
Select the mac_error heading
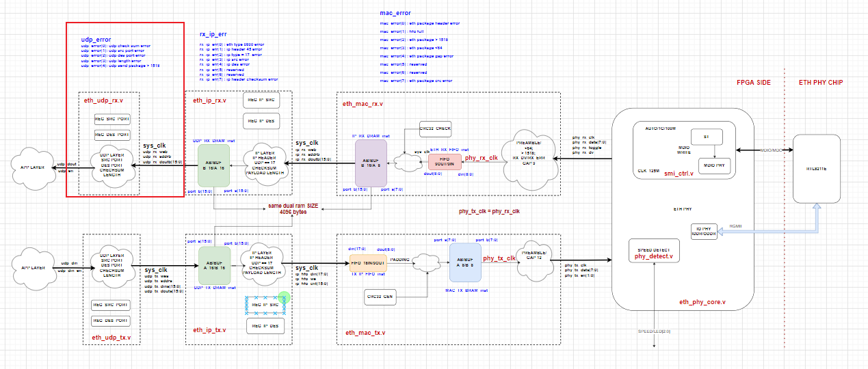pos(395,13)
